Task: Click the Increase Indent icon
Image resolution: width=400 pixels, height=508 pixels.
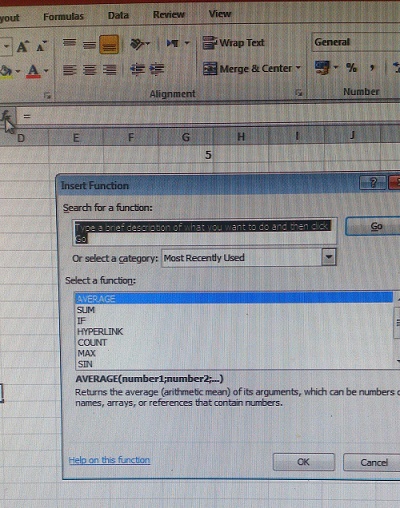Action: coord(157,69)
